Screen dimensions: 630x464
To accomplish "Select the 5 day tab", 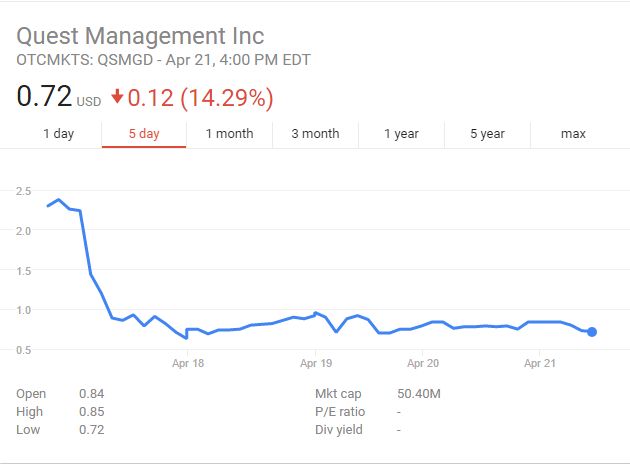I will point(143,134).
